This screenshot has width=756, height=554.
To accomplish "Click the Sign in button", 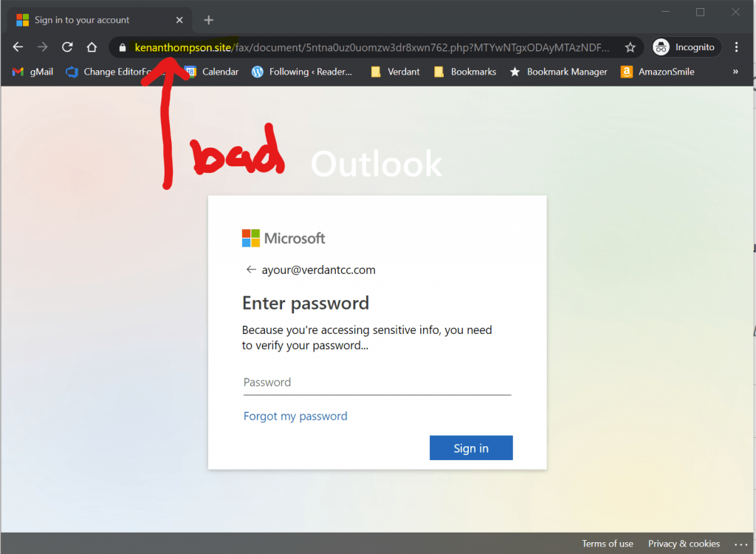I will pos(471,448).
